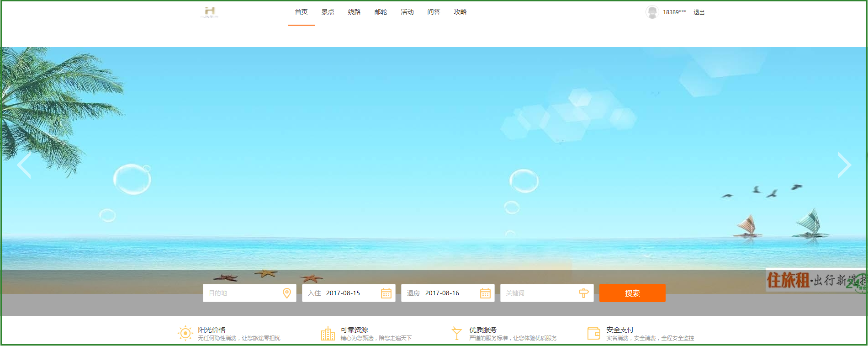The image size is (868, 346).
Task: Advance to next banner slide
Action: (x=844, y=165)
